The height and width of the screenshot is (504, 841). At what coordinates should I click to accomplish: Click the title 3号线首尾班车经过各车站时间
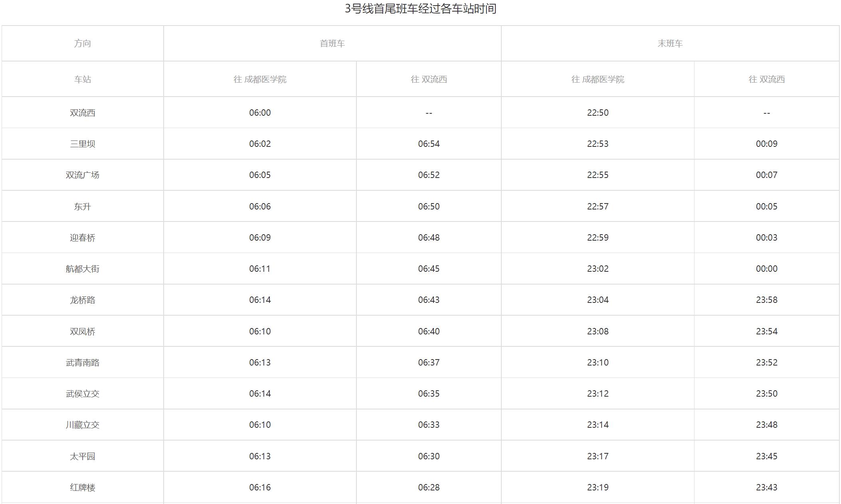[x=420, y=9]
